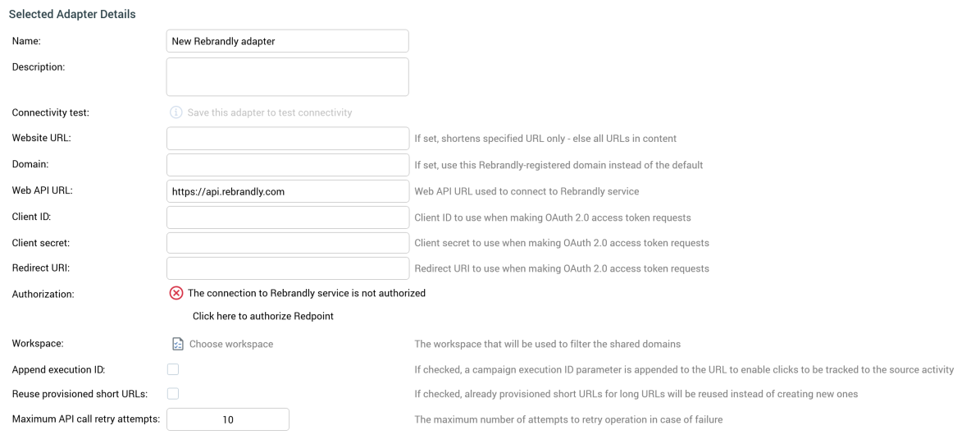Viewport: 980px width, 444px height.
Task: Click into the Name text field
Action: (x=287, y=41)
